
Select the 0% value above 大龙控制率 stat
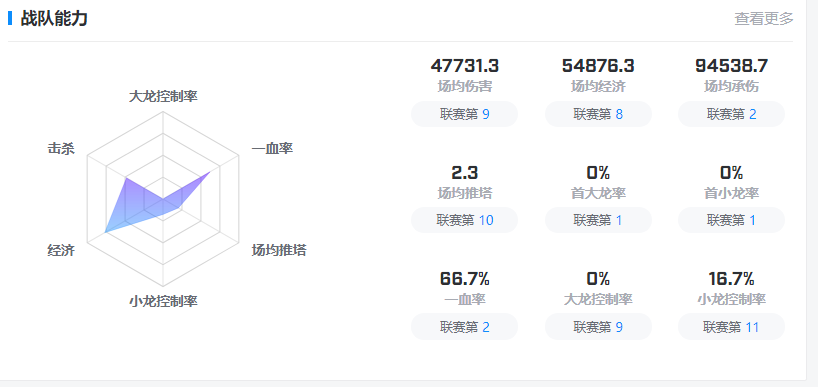coord(598,279)
